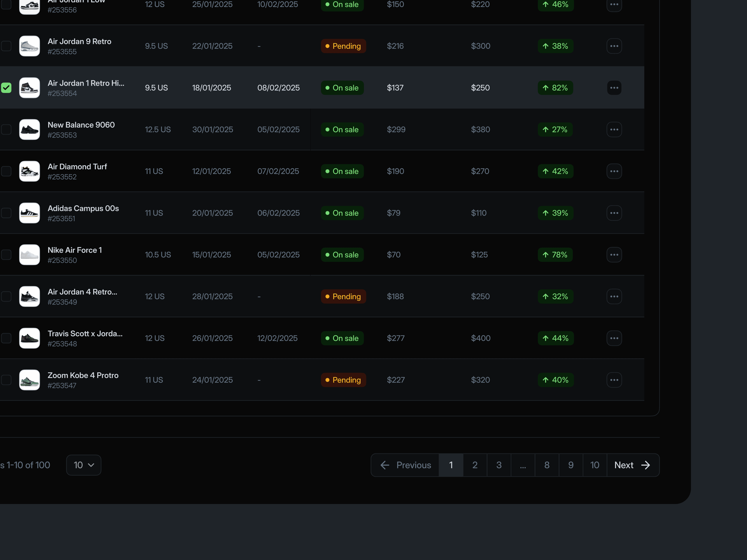Expand hidden pages via the ellipsis
This screenshot has width=747, height=560.
[523, 465]
